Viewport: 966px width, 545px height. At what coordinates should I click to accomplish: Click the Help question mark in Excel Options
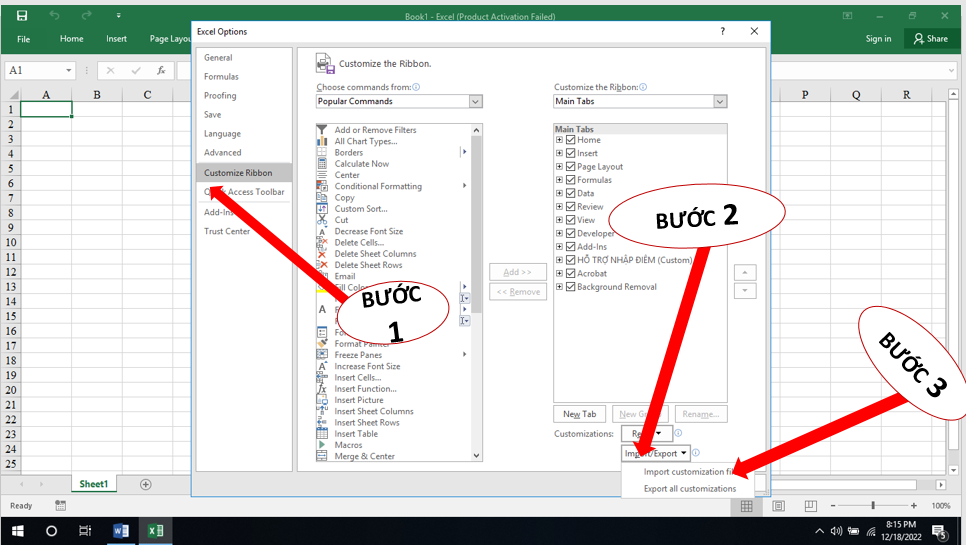(x=723, y=32)
